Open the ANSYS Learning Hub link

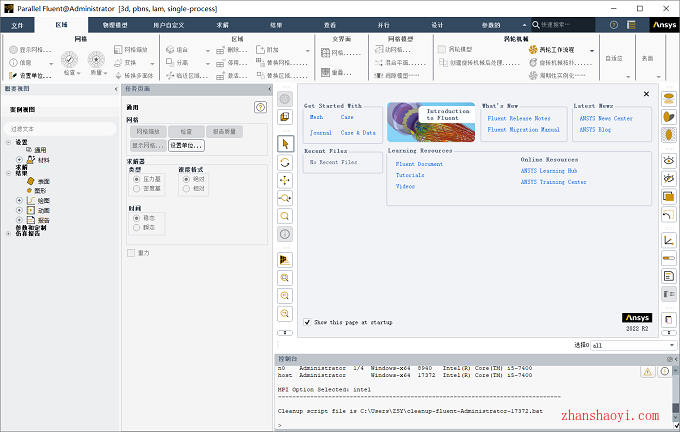[x=549, y=170]
